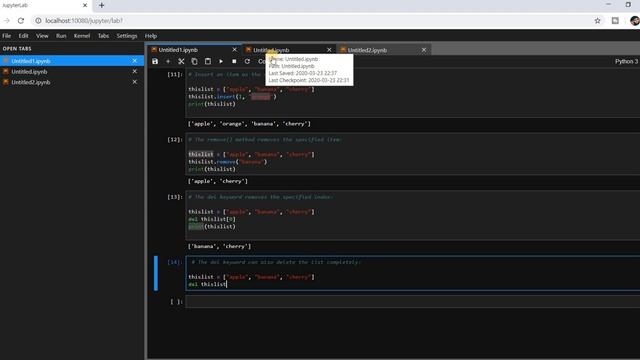640x360 pixels.
Task: Copy the selected cell
Action: (194, 61)
